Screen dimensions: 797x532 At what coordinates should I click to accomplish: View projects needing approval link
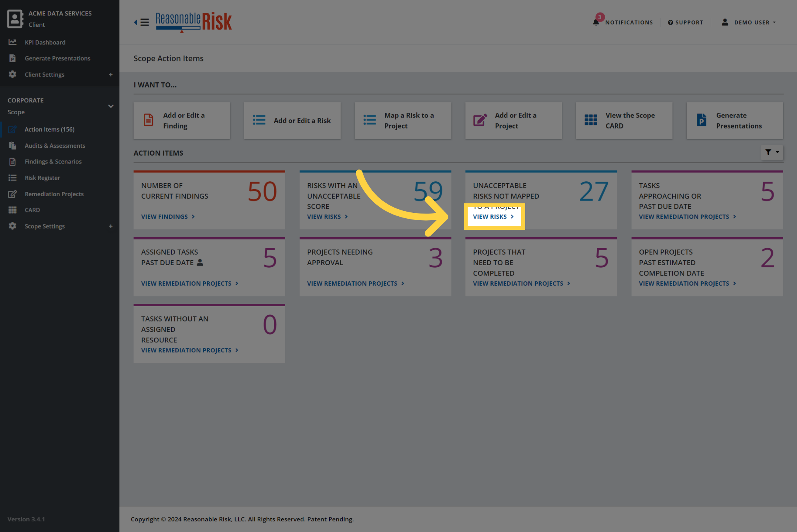click(x=356, y=284)
